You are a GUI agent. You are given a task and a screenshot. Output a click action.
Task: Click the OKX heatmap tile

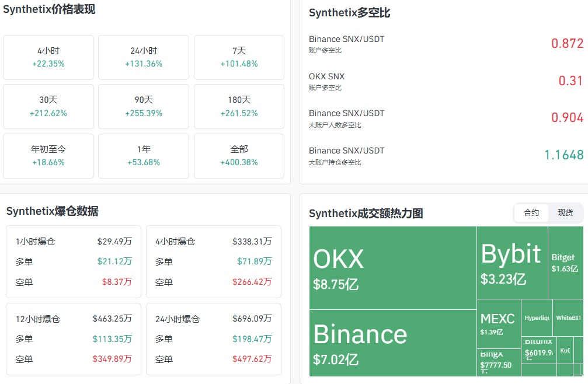pos(392,268)
